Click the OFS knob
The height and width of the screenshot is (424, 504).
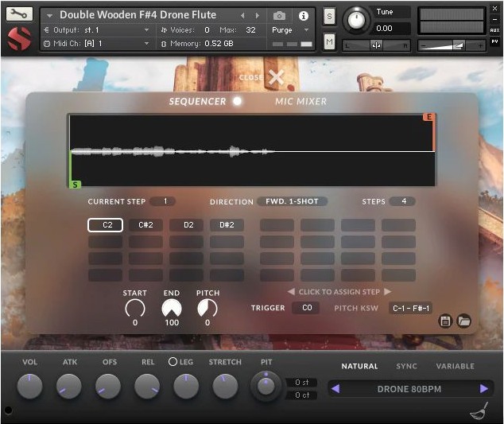coord(108,386)
